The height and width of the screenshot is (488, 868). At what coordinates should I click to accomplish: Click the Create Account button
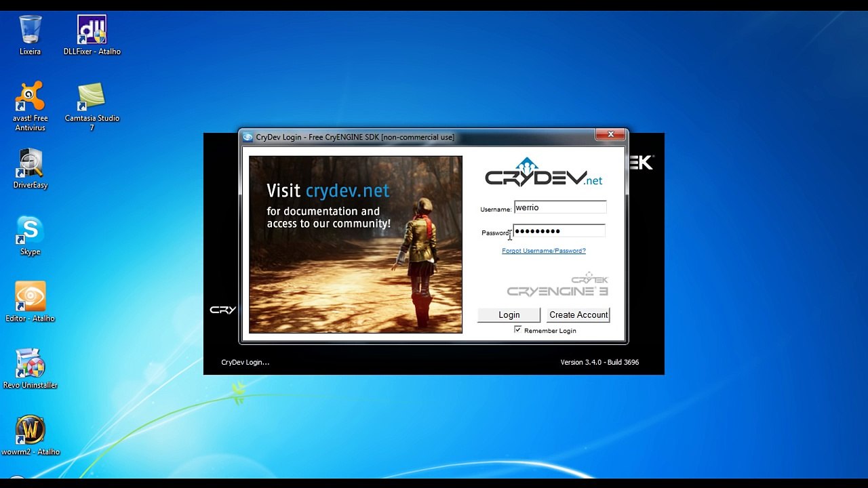(578, 315)
